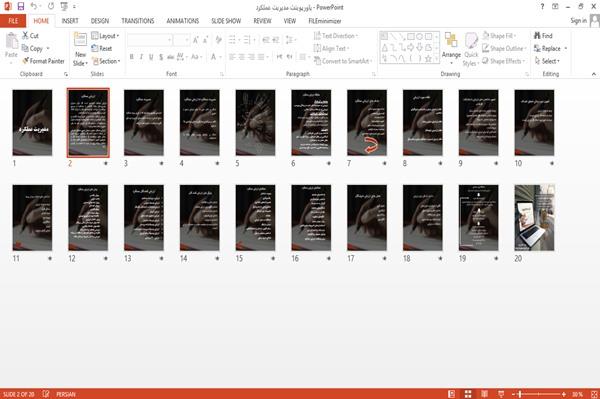Image resolution: width=600 pixels, height=399 pixels.
Task: Click Align Text option
Action: click(331, 48)
